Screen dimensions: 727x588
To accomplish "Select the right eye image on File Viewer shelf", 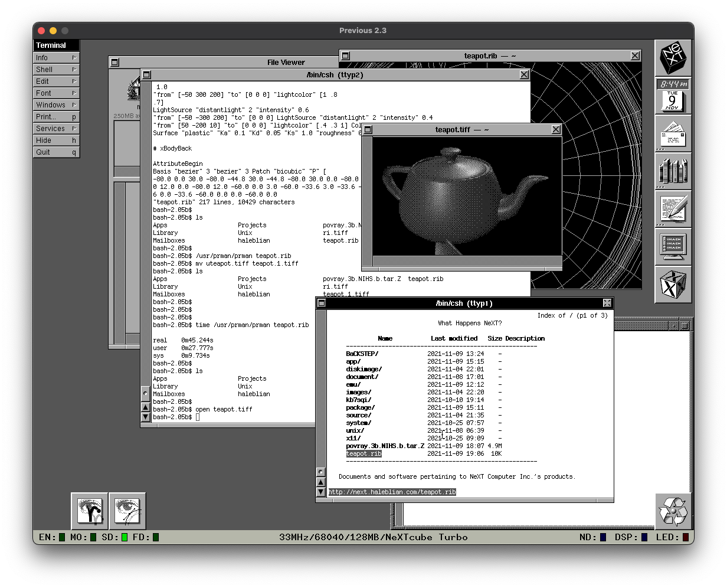I will point(127,511).
